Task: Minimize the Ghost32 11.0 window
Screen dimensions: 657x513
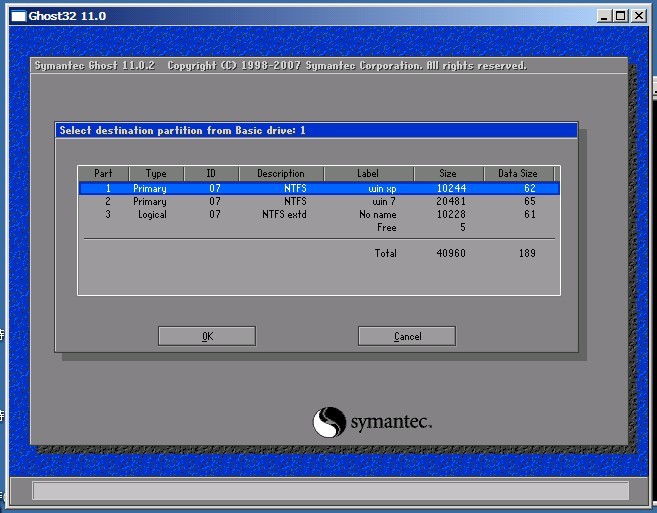Action: click(x=604, y=16)
